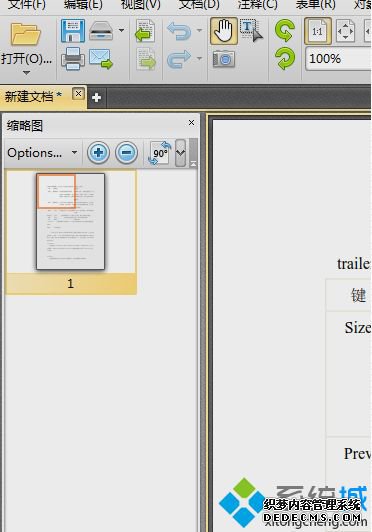
Task: Click the Print icon
Action: point(73,59)
